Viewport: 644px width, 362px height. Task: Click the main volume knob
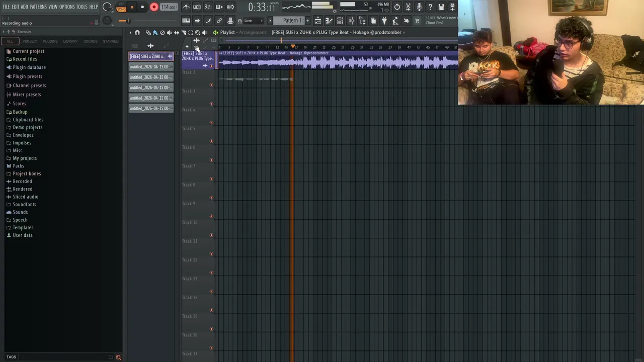[107, 7]
